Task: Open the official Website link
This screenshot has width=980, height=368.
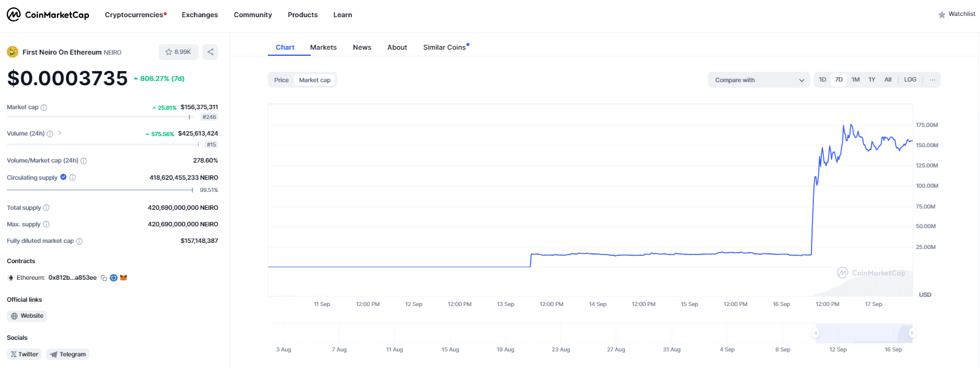Action: [x=27, y=316]
